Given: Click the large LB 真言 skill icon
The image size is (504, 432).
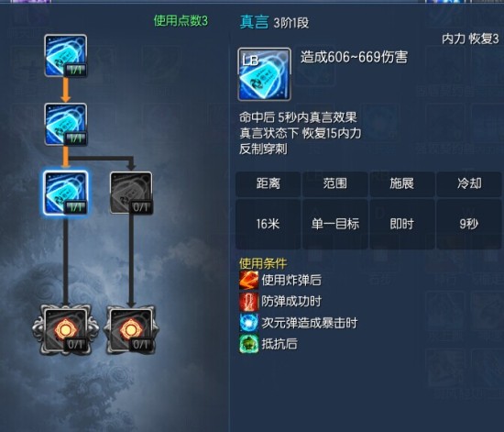Looking at the screenshot, I should coord(264,74).
